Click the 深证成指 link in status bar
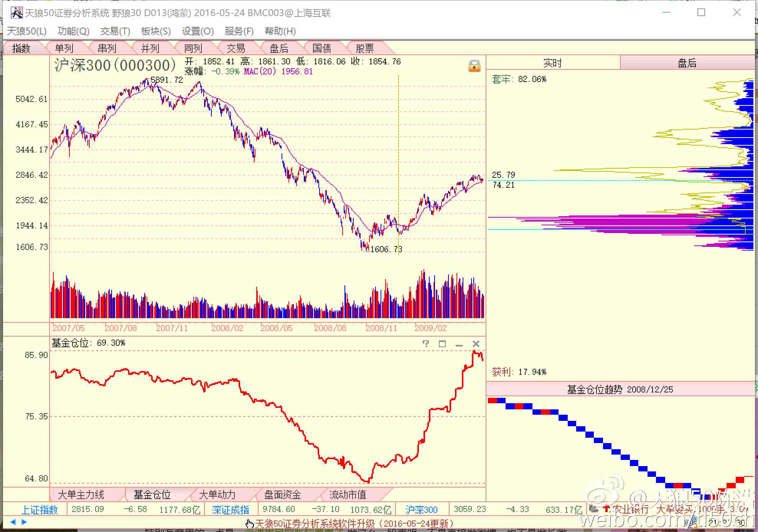 click(x=231, y=510)
